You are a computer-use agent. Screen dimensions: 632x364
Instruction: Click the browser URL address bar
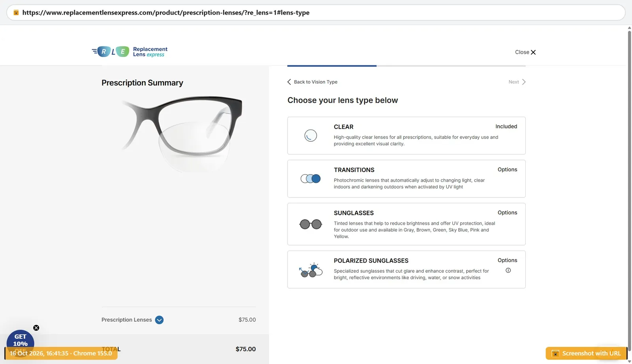(316, 13)
